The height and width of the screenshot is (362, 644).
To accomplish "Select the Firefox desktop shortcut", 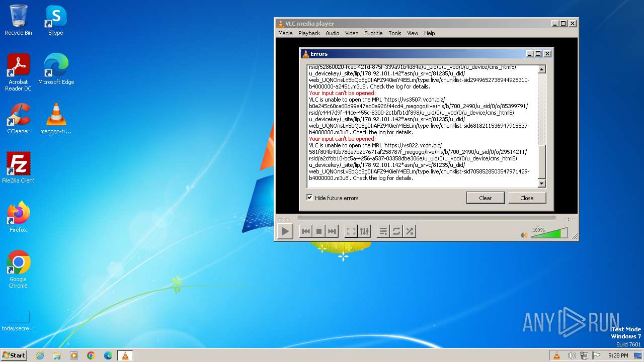I will (18, 218).
